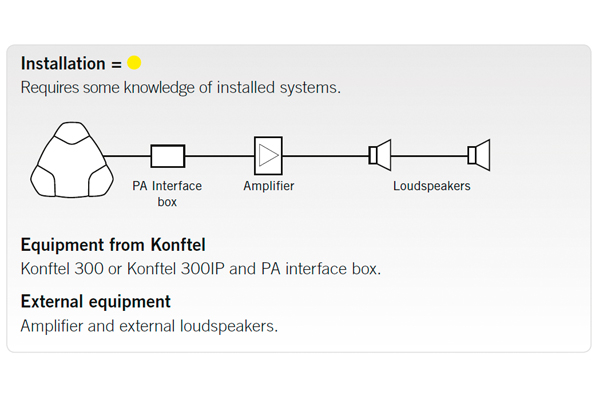
Task: Click the Konftel conference phone icon
Action: point(68,158)
